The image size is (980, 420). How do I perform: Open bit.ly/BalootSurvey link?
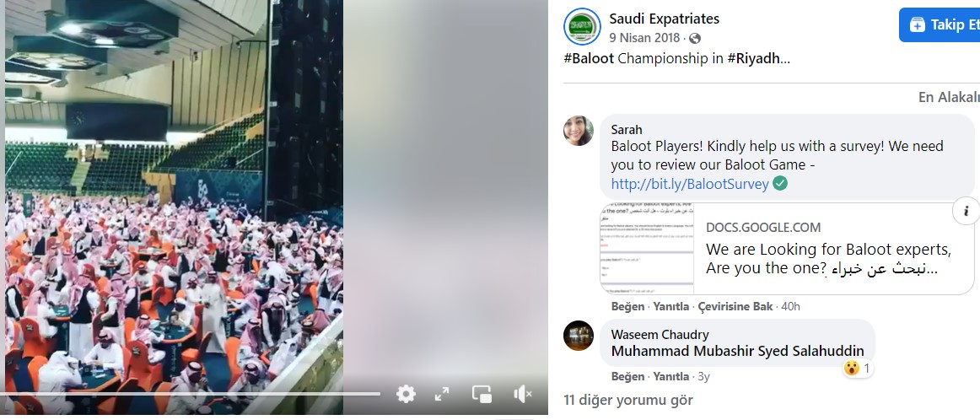coord(690,184)
